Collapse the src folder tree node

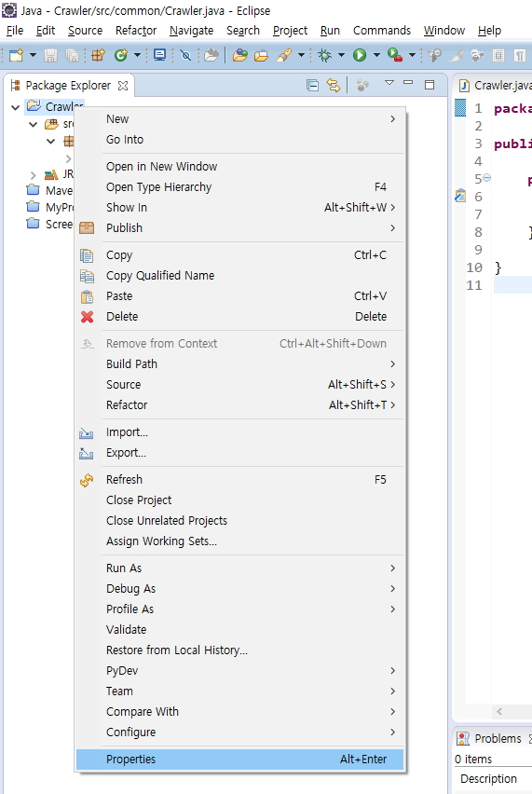34,124
